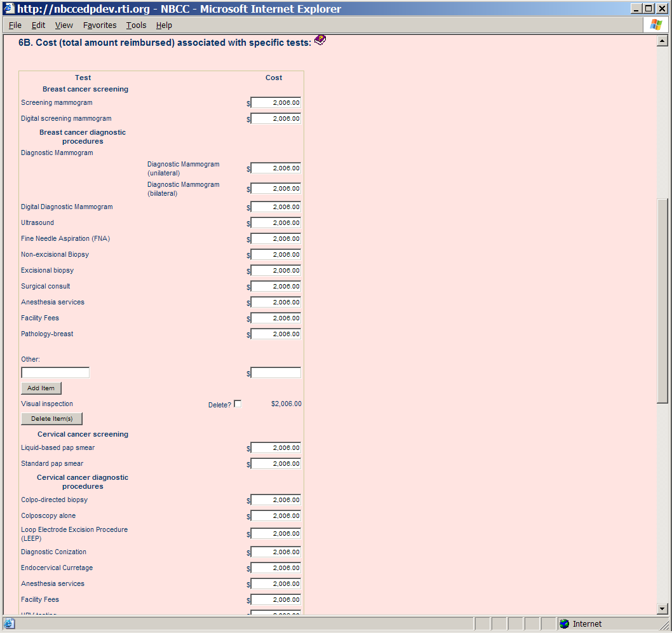Viewport: 672px width, 633px height.
Task: Click the Visual inspection item label
Action: click(47, 404)
